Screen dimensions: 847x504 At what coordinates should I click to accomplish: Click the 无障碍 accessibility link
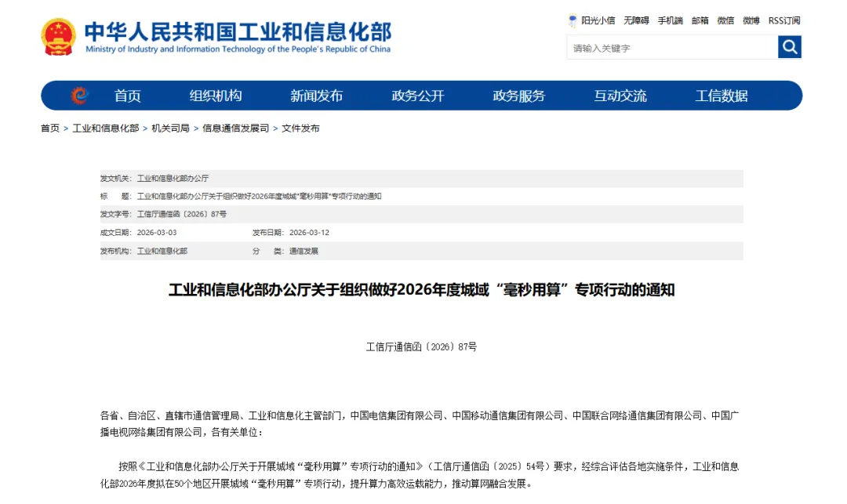636,20
